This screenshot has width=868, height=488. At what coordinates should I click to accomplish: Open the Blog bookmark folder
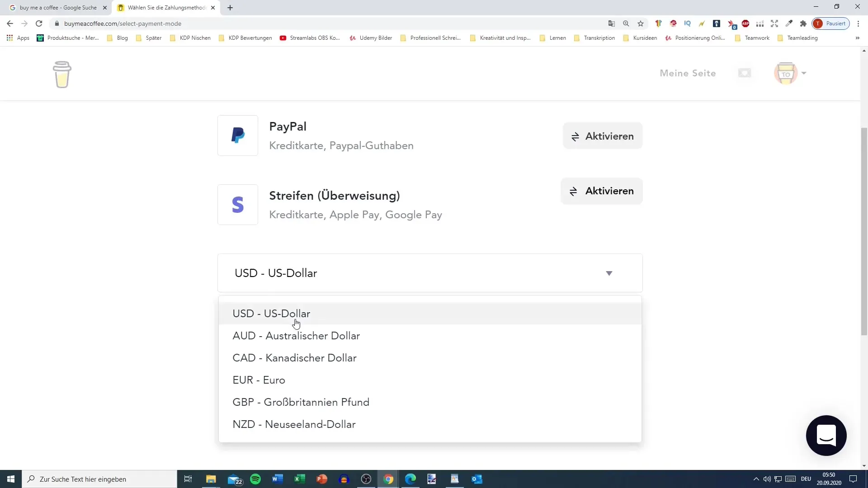click(x=118, y=38)
